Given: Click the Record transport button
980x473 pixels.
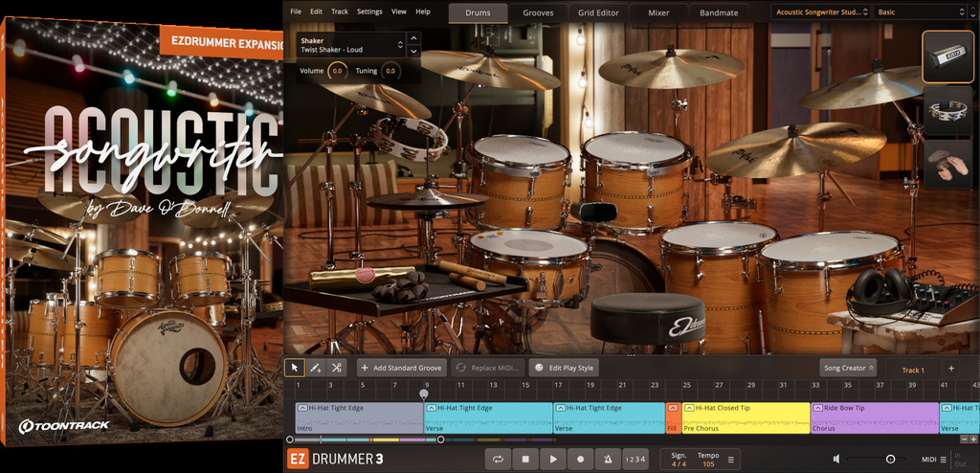Looking at the screenshot, I should tap(581, 460).
